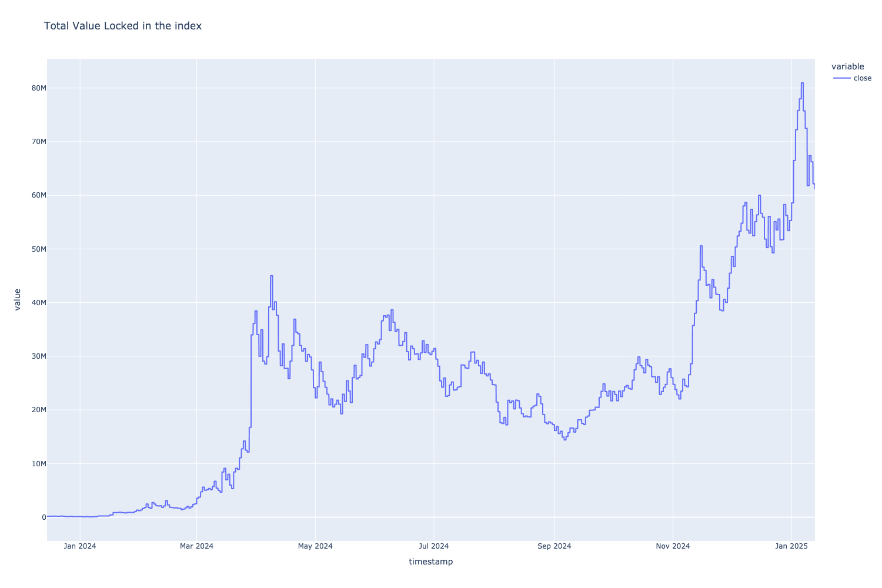Click the '60M' y-axis tick label
The width and height of the screenshot is (882, 588).
tap(39, 195)
